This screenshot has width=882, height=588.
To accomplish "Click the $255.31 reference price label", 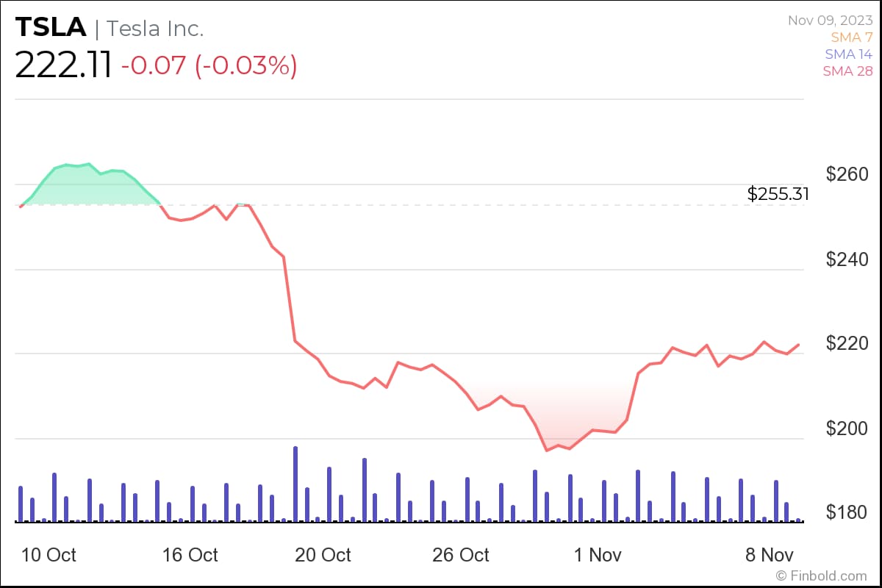I will coord(778,194).
